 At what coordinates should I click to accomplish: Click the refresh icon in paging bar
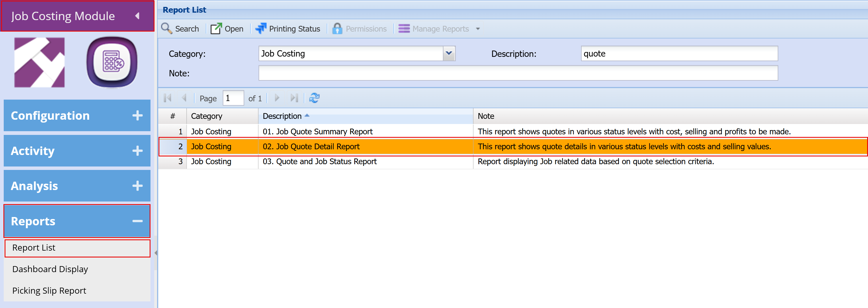314,98
